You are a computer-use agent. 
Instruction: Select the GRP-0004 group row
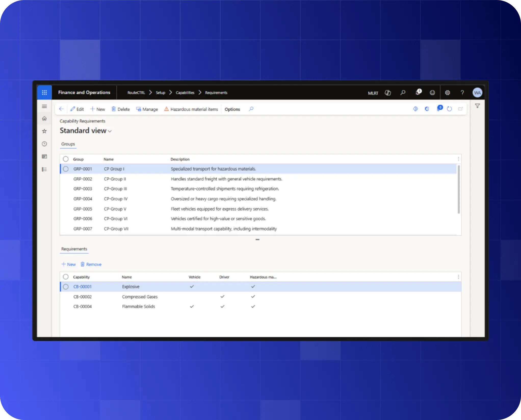coord(258,199)
